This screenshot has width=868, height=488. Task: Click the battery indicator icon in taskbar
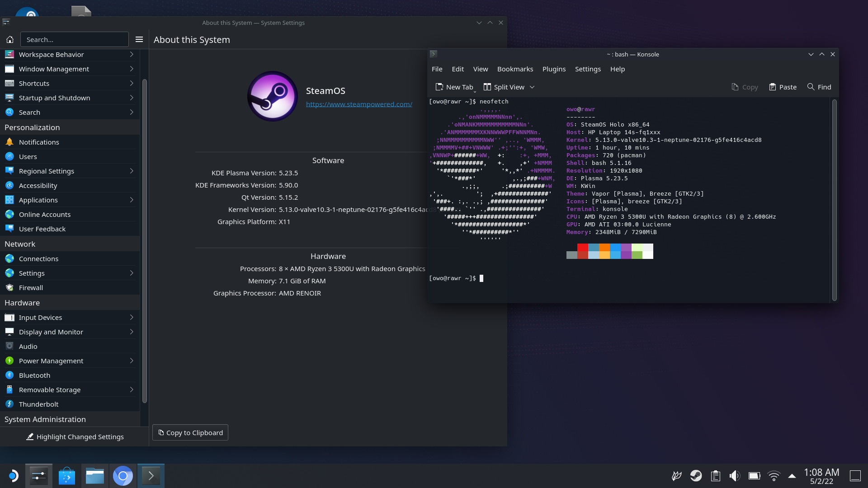click(754, 475)
